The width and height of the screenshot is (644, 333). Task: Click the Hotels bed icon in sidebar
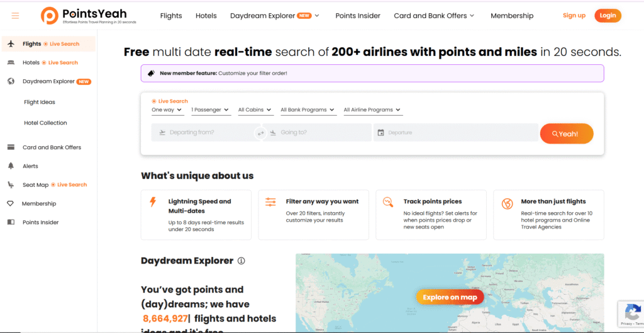click(x=11, y=63)
